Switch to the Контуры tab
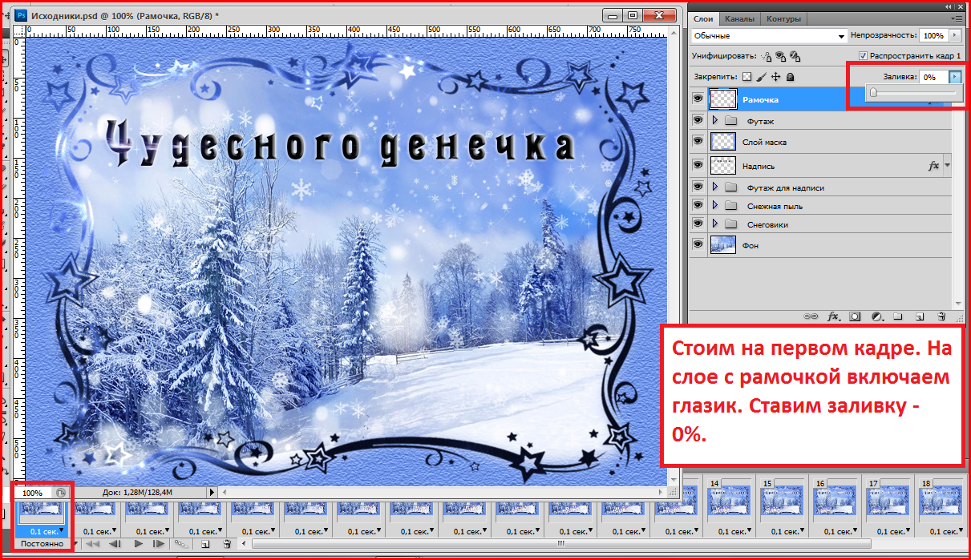This screenshot has width=971, height=560. [x=783, y=18]
